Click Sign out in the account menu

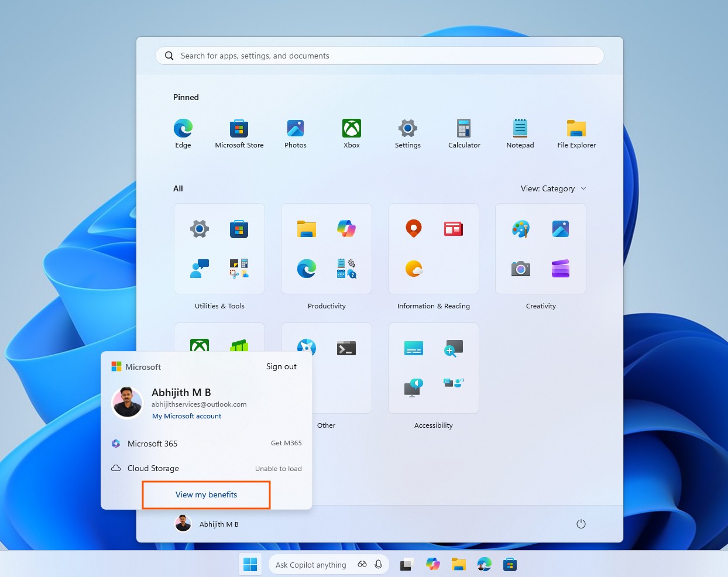pos(281,366)
